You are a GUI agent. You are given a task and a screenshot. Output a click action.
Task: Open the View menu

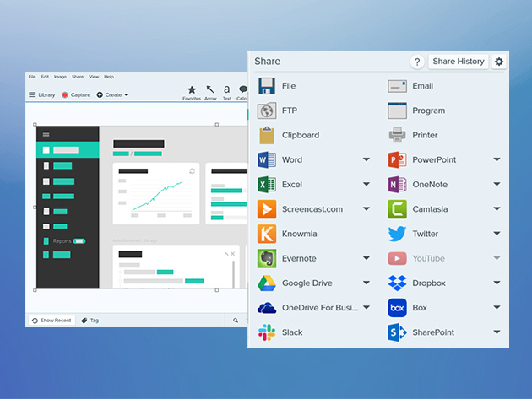pos(94,77)
